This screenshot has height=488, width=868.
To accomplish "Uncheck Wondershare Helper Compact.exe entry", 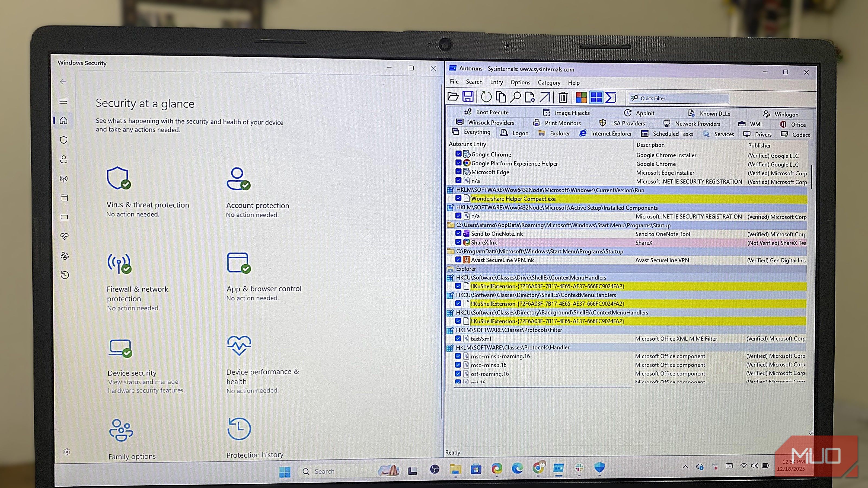I will pos(458,199).
